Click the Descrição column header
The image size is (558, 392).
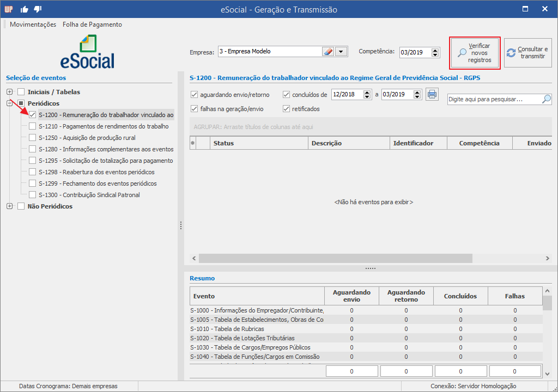pos(349,143)
